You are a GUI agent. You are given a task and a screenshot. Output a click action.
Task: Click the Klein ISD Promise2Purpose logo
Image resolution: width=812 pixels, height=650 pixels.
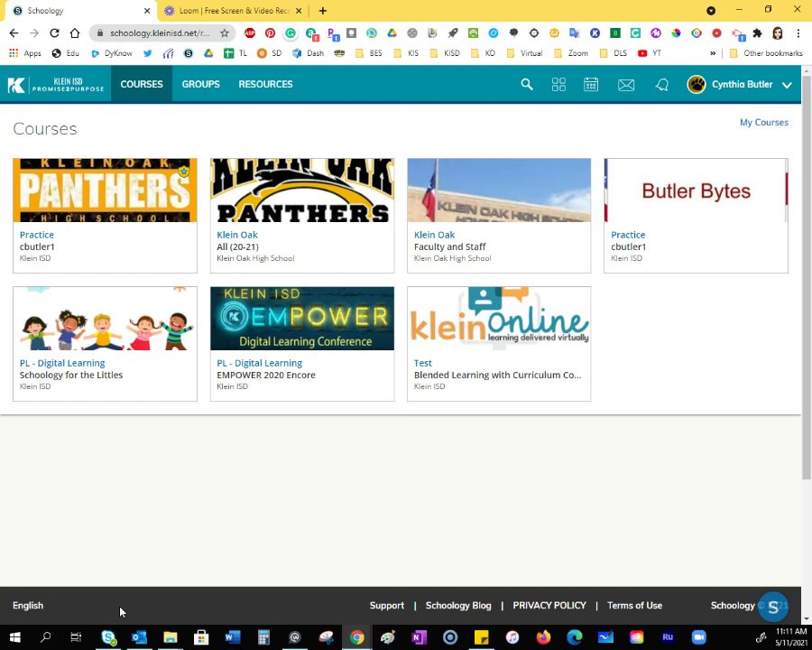pos(55,85)
